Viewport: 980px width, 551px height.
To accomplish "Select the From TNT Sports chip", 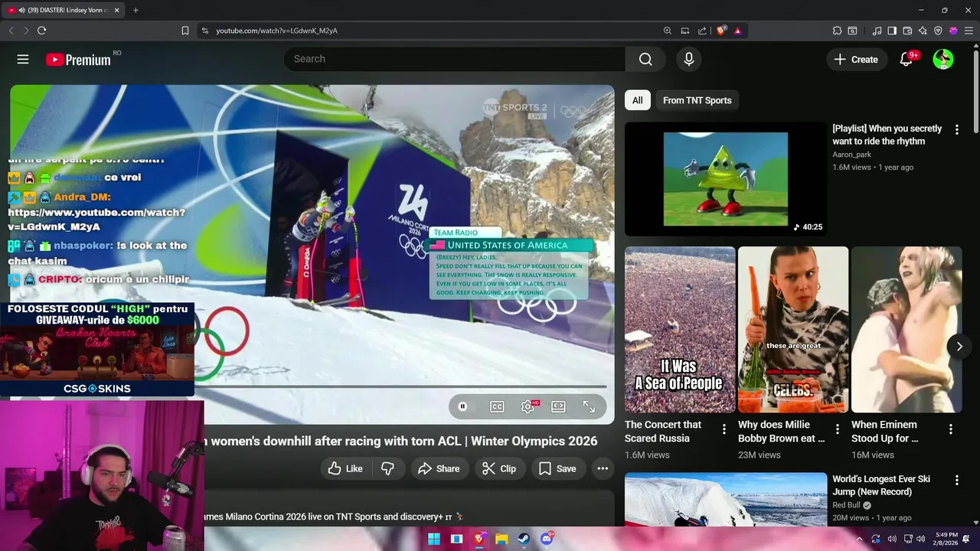I will tap(697, 100).
